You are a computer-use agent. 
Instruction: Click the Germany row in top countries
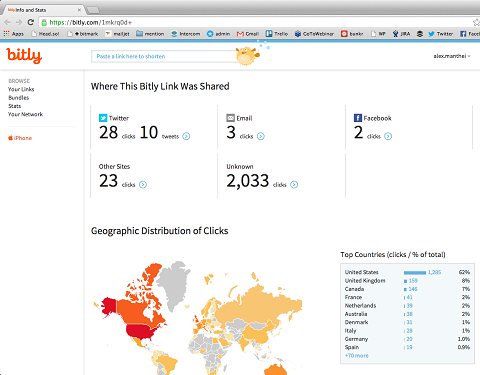click(407, 339)
